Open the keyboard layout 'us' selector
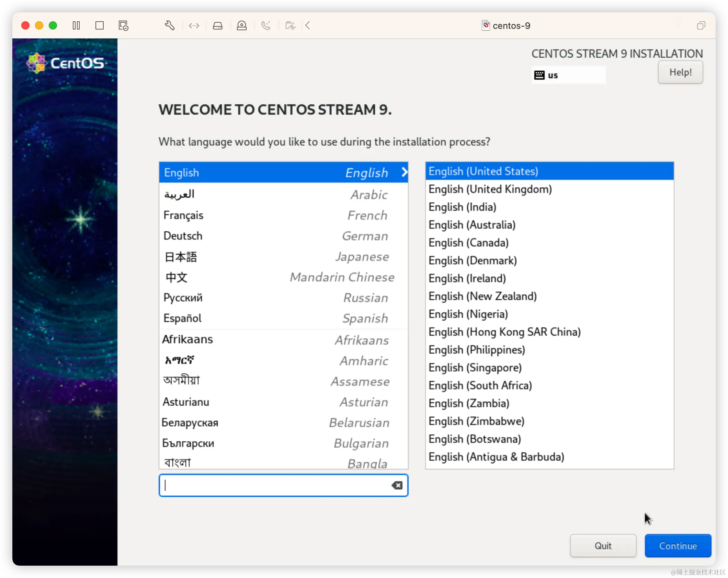This screenshot has height=578, width=728. 568,75
